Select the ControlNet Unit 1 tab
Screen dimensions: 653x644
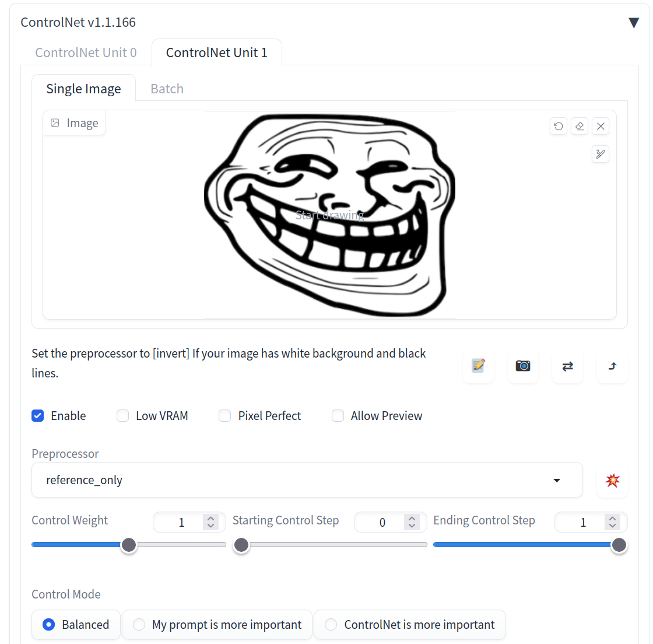click(x=216, y=52)
